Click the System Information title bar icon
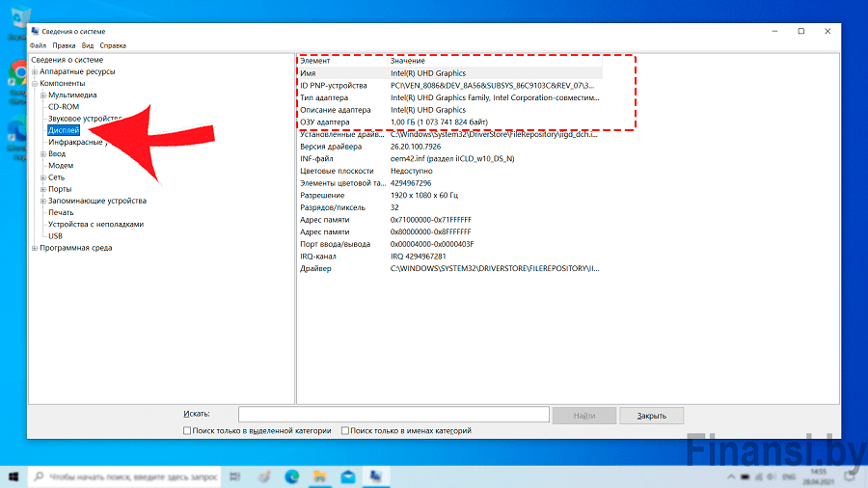The width and height of the screenshot is (868, 488). point(35,32)
